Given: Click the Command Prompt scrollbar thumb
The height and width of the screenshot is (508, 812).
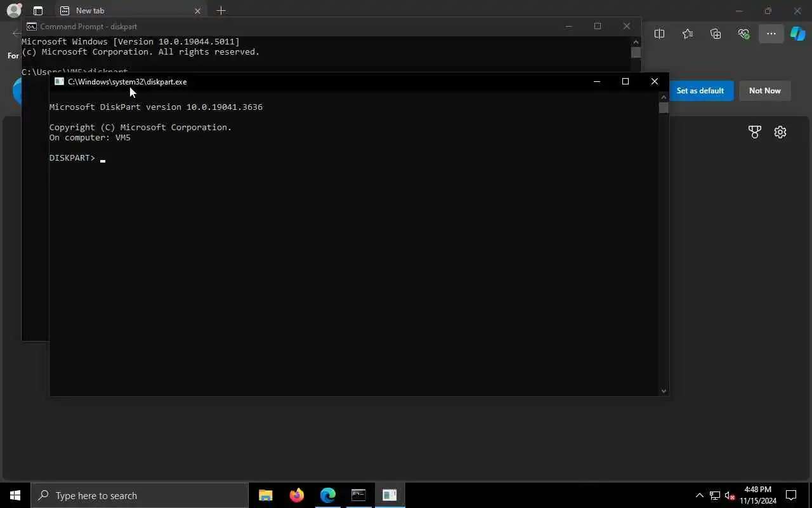Looking at the screenshot, I should [636, 53].
